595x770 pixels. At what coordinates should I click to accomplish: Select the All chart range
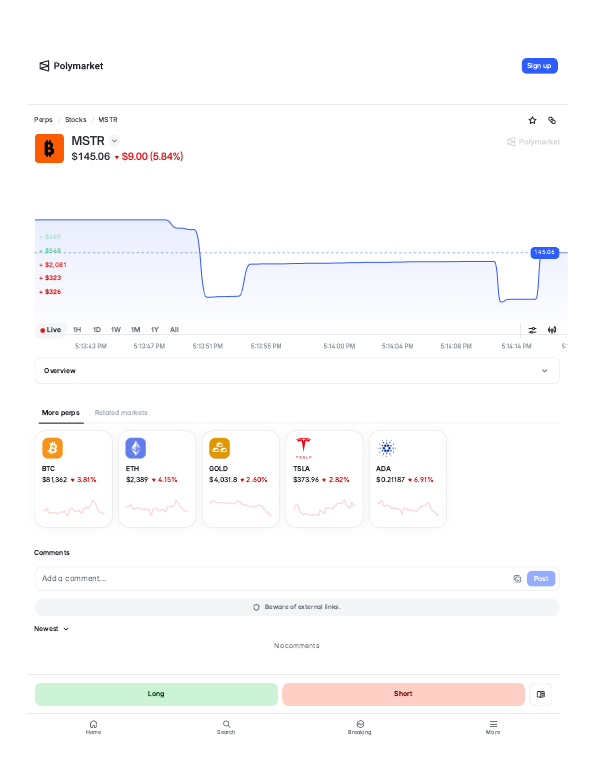[174, 330]
